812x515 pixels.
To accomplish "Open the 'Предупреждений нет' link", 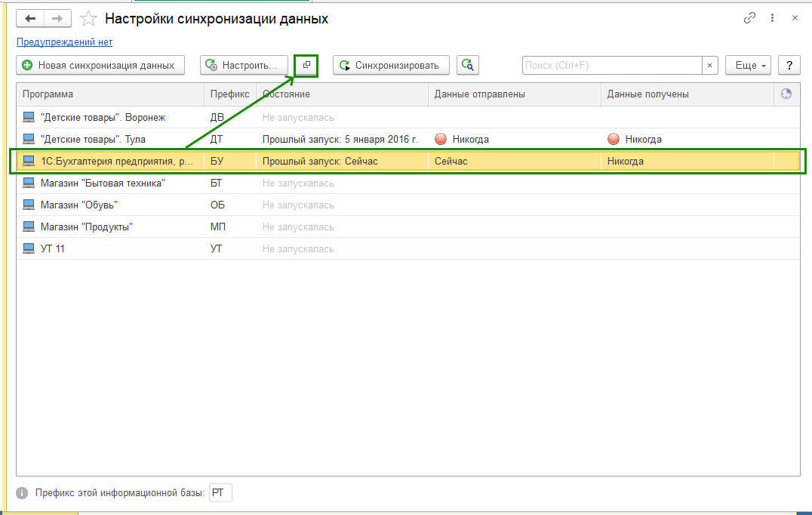I will pos(64,42).
